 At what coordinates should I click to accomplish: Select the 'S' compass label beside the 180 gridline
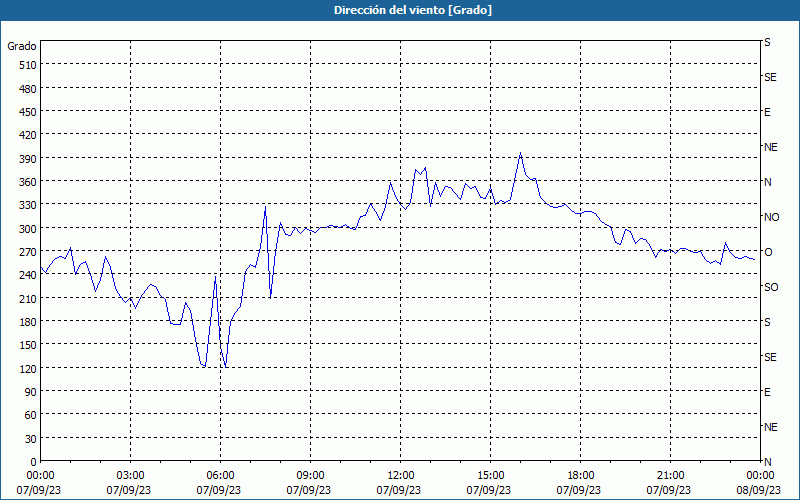click(767, 322)
